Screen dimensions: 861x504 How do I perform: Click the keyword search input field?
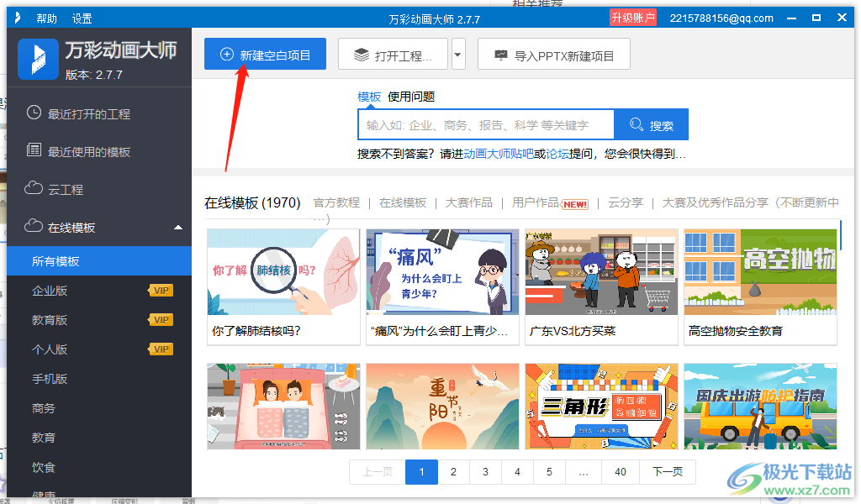pyautogui.click(x=486, y=124)
